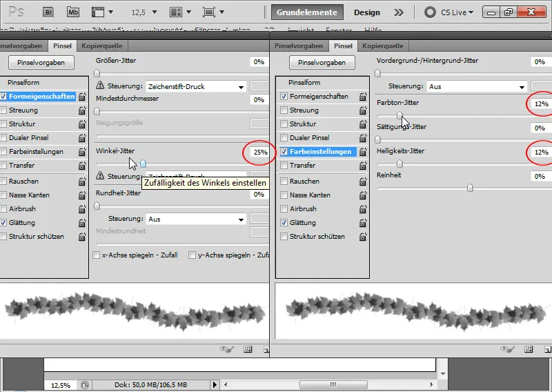Click the lock icon beside Glättung in right panel
The height and width of the screenshot is (392, 552).
(x=363, y=223)
